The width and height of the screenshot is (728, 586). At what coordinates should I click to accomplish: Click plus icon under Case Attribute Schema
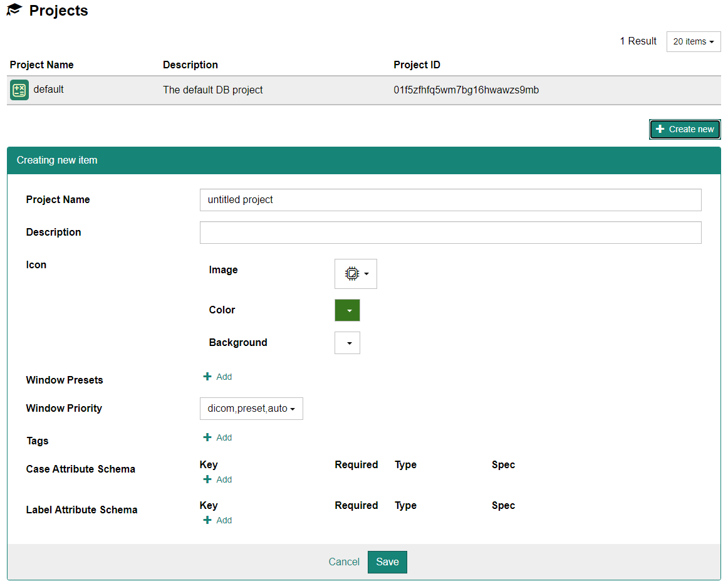pyautogui.click(x=207, y=479)
